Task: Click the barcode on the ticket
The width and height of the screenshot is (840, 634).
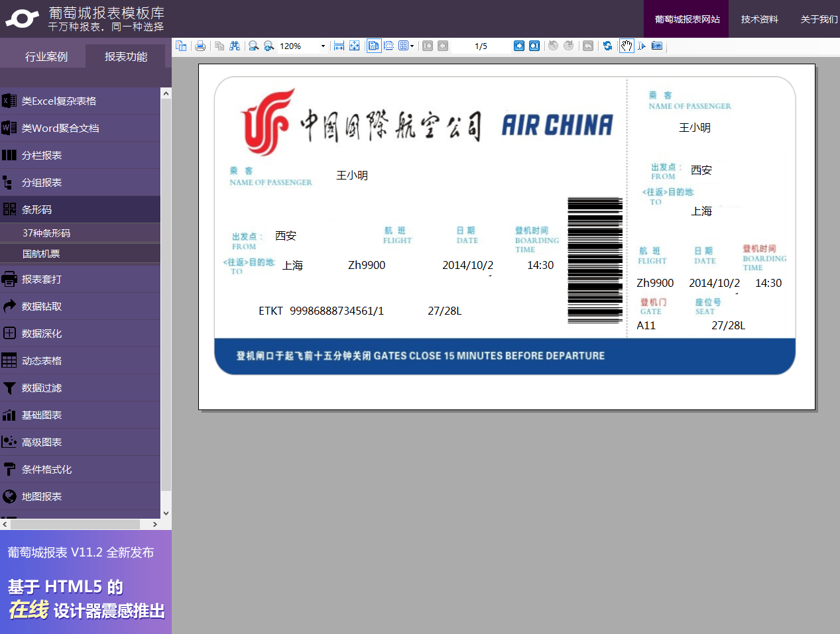Action: pyautogui.click(x=595, y=260)
